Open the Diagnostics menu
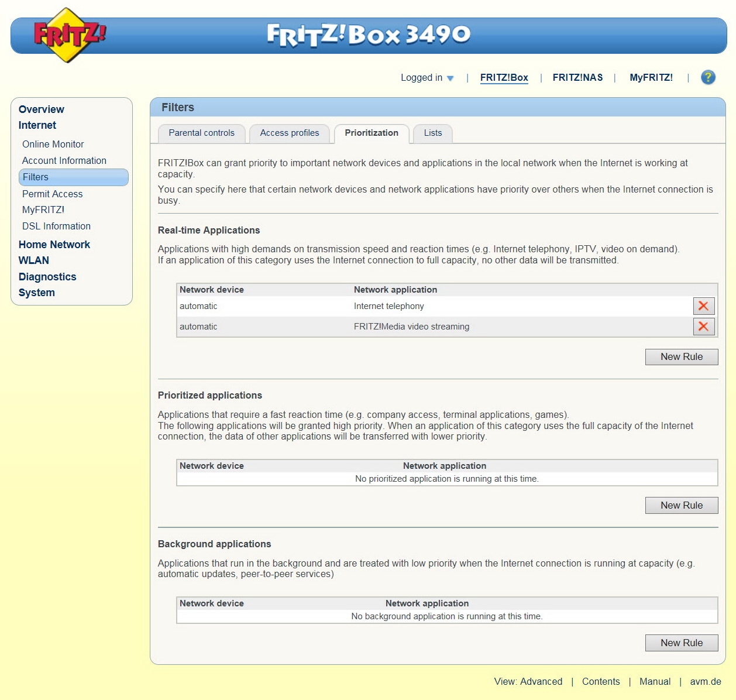 pyautogui.click(x=47, y=277)
